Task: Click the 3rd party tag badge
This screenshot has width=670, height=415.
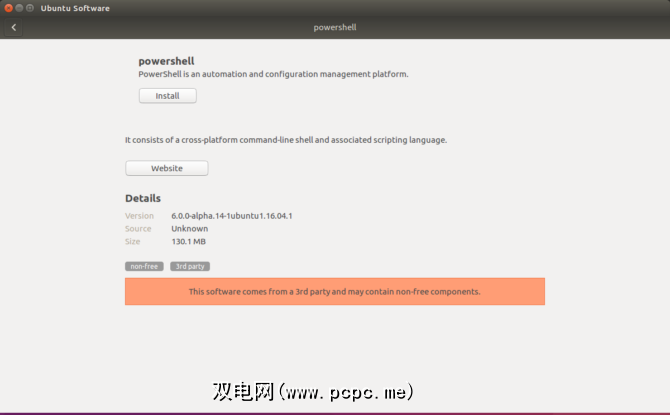Action: [x=190, y=266]
